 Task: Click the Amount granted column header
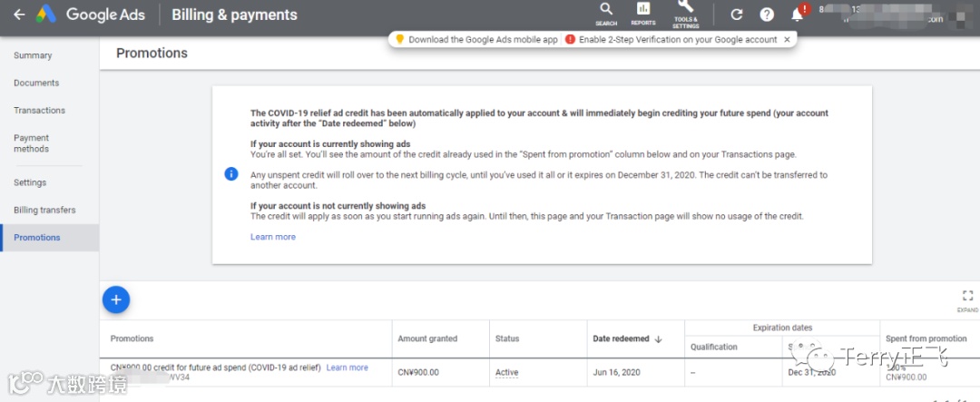point(427,338)
